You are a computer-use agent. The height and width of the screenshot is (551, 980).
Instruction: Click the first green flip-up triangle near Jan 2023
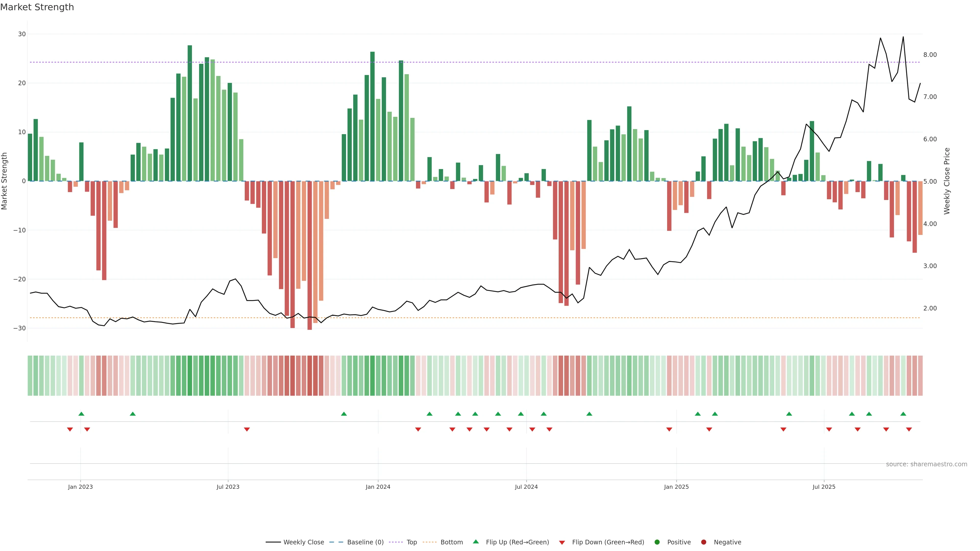(x=81, y=414)
